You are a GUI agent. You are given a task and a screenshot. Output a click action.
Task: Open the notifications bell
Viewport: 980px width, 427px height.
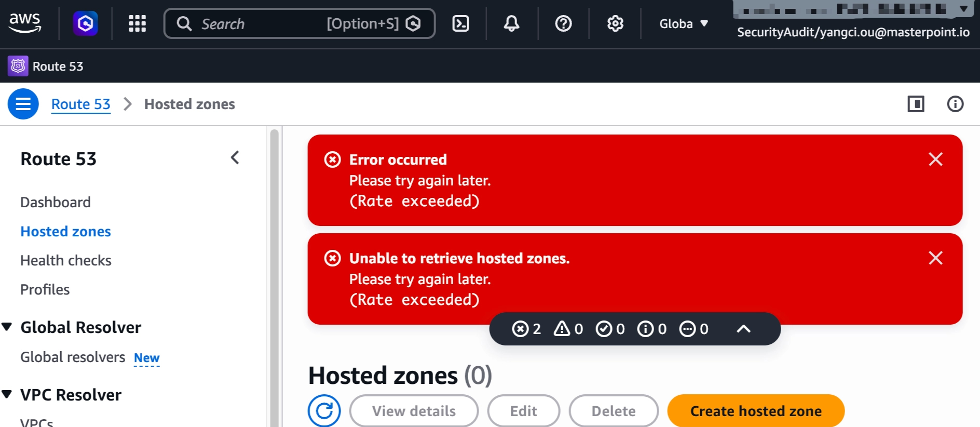512,23
